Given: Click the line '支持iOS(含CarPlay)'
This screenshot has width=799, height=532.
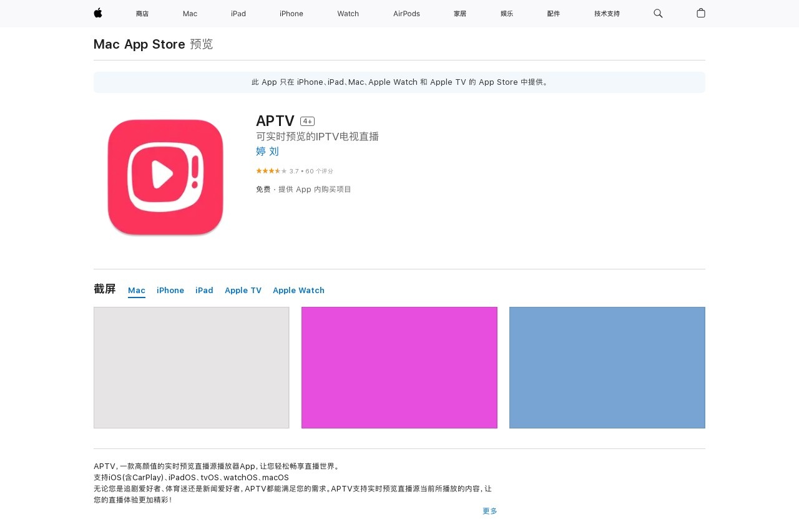Looking at the screenshot, I should pyautogui.click(x=191, y=478).
